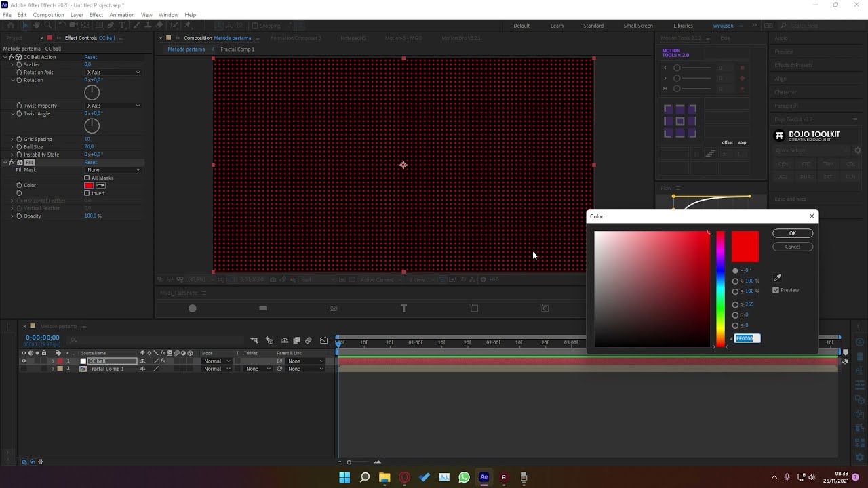Enable Draft 3D button in timeline
Screen dimensions: 868x488
pos(269,340)
